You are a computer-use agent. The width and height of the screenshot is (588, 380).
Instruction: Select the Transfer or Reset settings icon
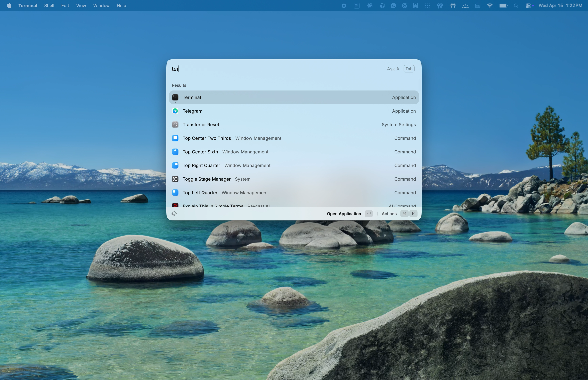(175, 125)
